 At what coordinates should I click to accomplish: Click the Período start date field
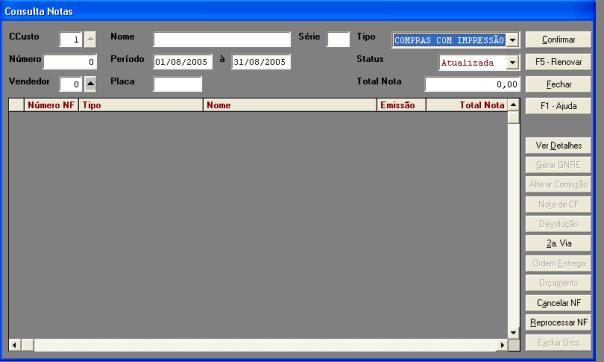click(x=183, y=62)
